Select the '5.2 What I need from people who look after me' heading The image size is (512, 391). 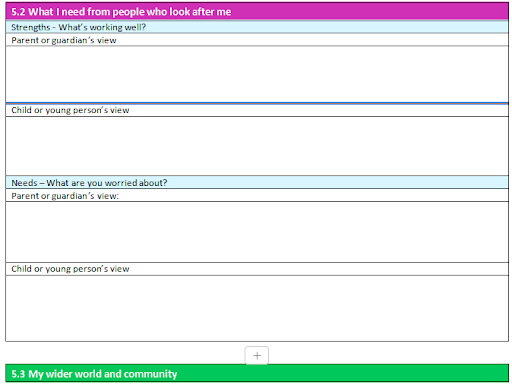point(121,12)
